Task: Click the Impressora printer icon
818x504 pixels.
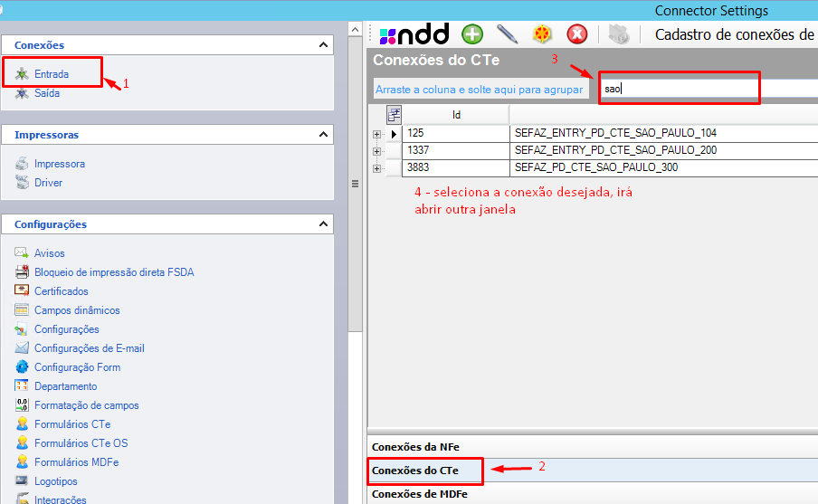Action: [23, 164]
